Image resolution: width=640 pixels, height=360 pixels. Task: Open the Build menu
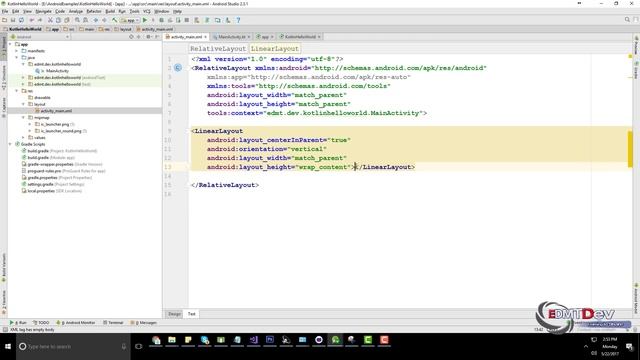pos(110,11)
